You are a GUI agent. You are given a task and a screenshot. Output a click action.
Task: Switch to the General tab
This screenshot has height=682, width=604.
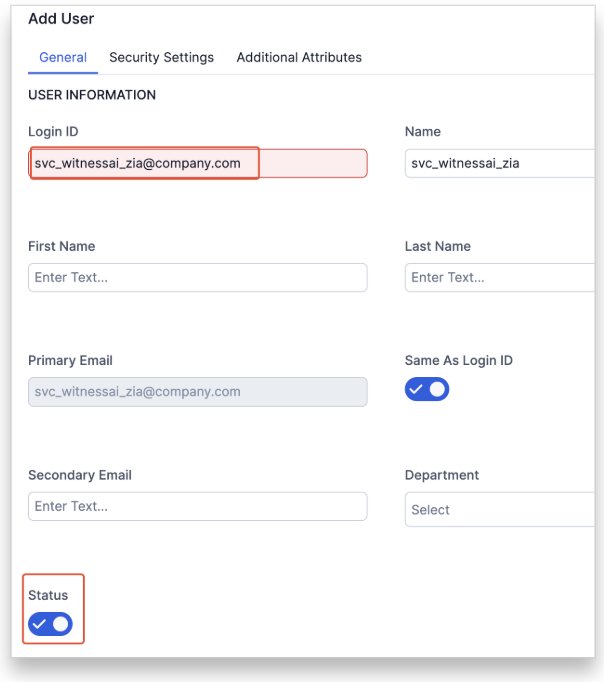pyautogui.click(x=63, y=58)
